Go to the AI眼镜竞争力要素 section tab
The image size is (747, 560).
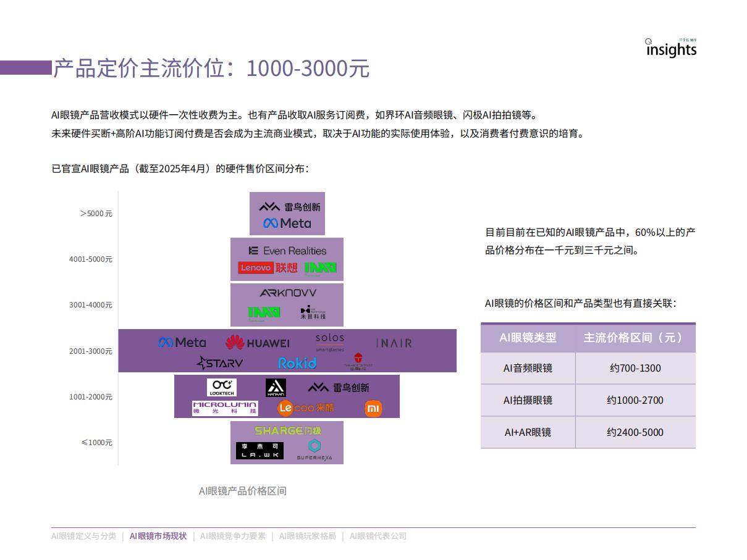(x=233, y=536)
